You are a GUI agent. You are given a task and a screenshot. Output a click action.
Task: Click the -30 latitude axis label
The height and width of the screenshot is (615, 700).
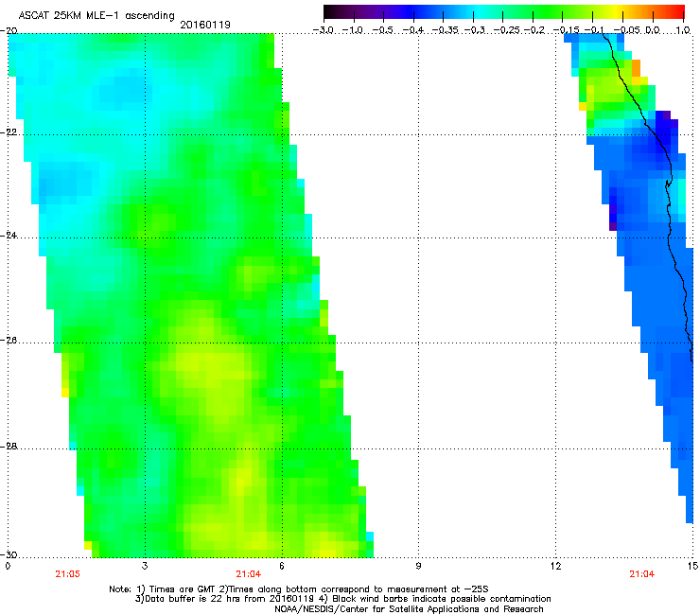(9, 554)
